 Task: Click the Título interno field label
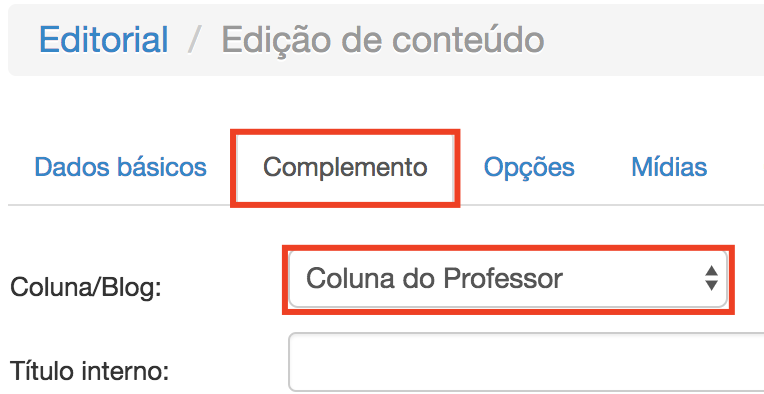(89, 372)
